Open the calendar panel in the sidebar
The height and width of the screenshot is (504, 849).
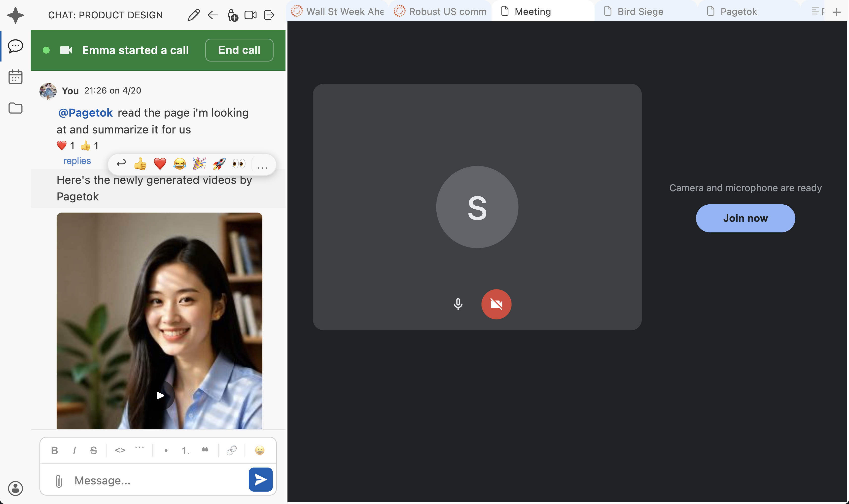point(15,77)
